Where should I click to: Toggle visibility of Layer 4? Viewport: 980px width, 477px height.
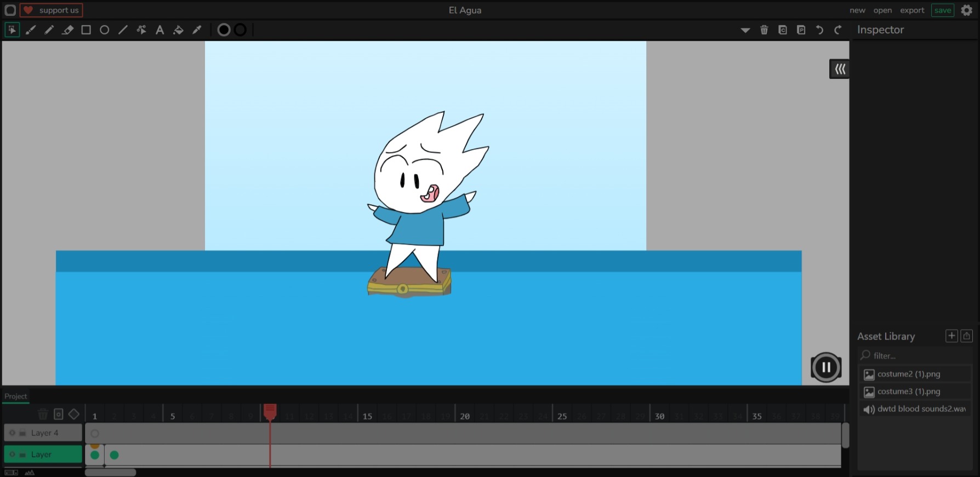pyautogui.click(x=12, y=433)
